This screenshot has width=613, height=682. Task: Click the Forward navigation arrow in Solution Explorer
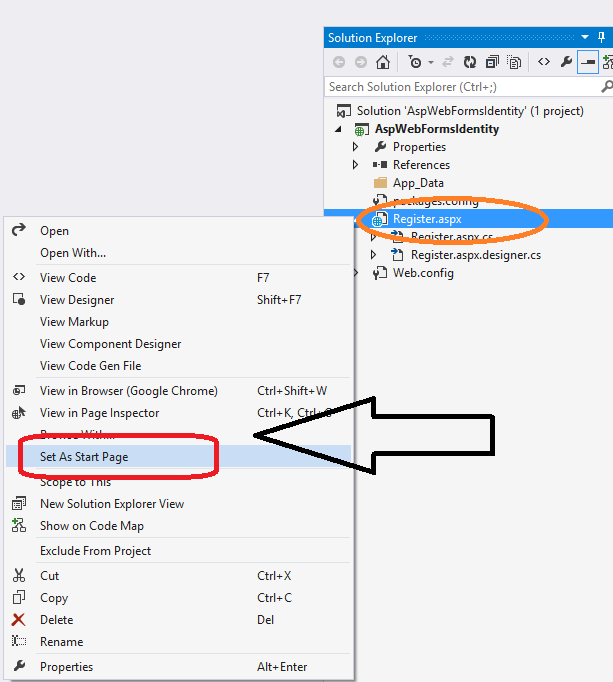click(361, 62)
